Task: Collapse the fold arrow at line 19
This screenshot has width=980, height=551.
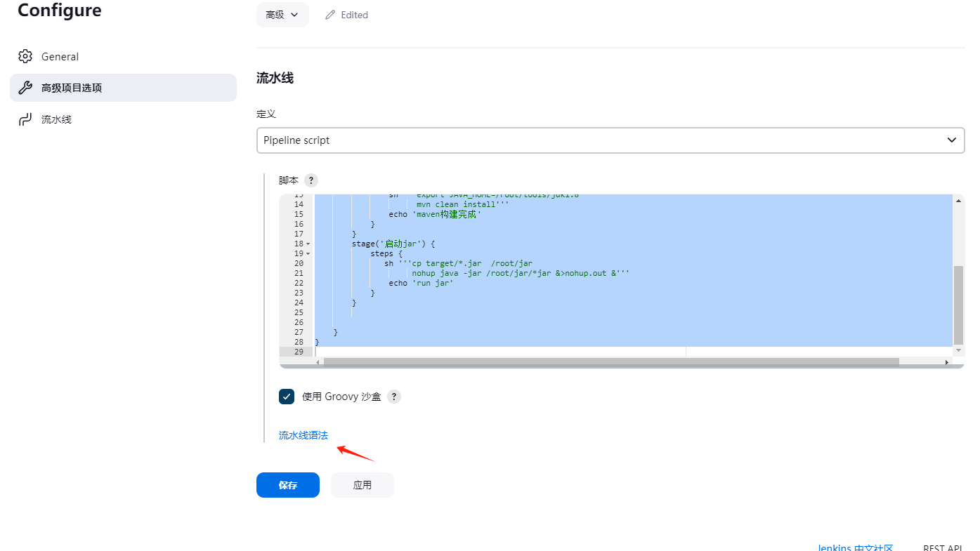Action: [x=308, y=254]
